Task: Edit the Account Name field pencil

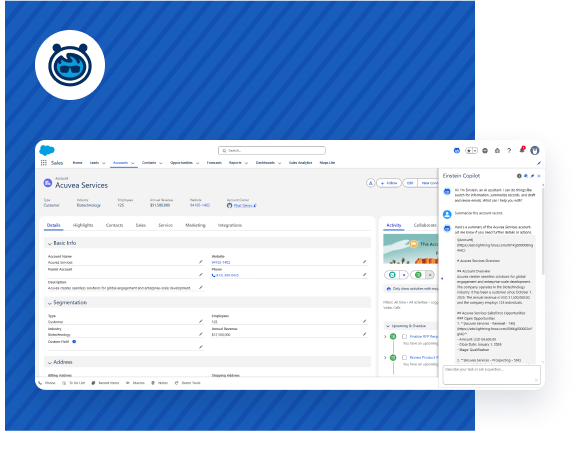Action: 201,262
